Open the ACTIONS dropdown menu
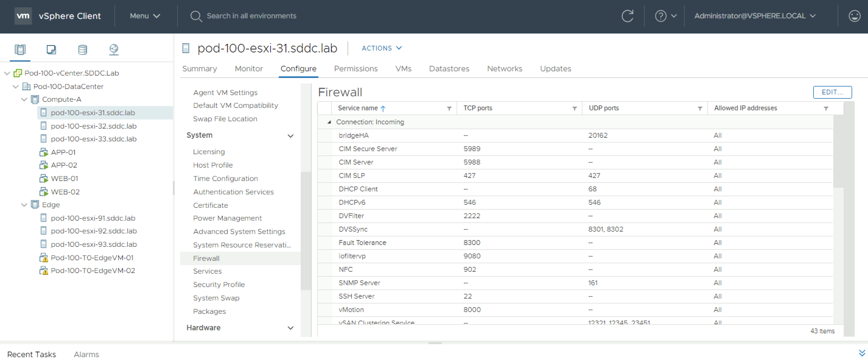 (381, 48)
